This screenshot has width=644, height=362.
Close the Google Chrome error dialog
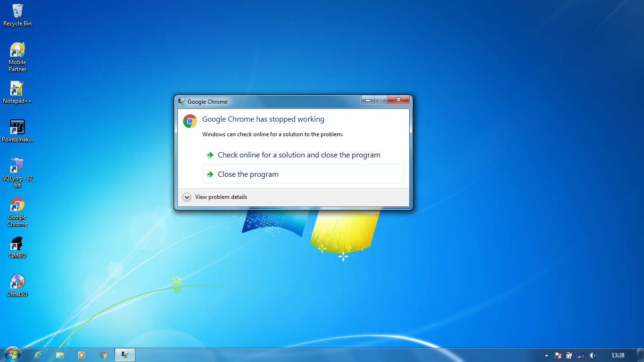coord(398,100)
